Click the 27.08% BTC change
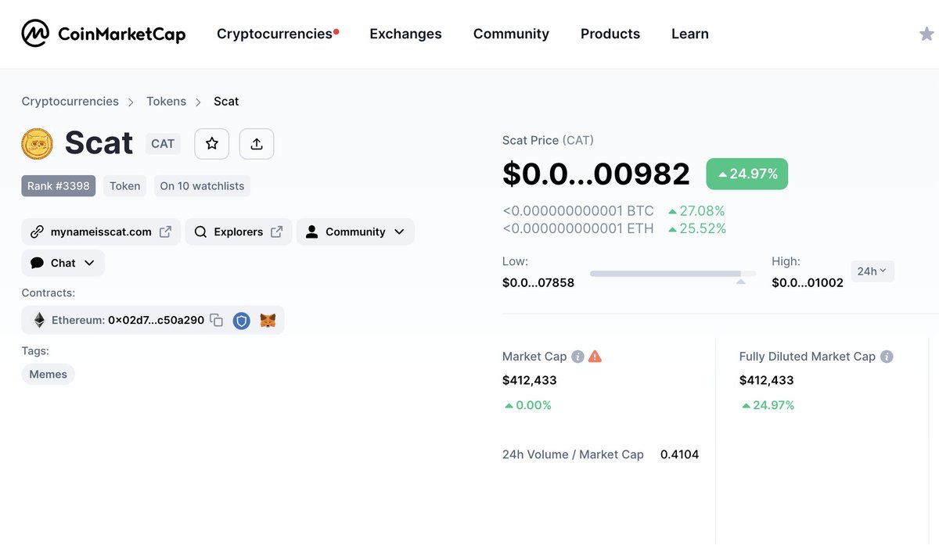This screenshot has height=560, width=939. click(696, 211)
